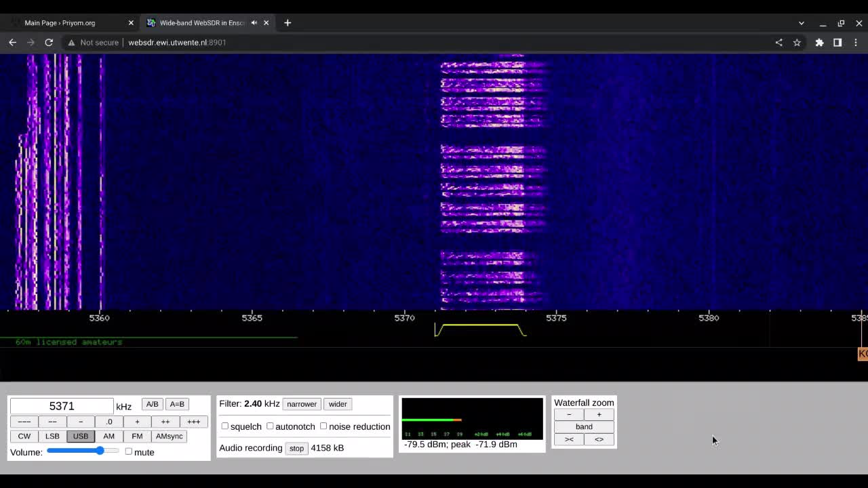Zoom in the waterfall with plus

599,414
